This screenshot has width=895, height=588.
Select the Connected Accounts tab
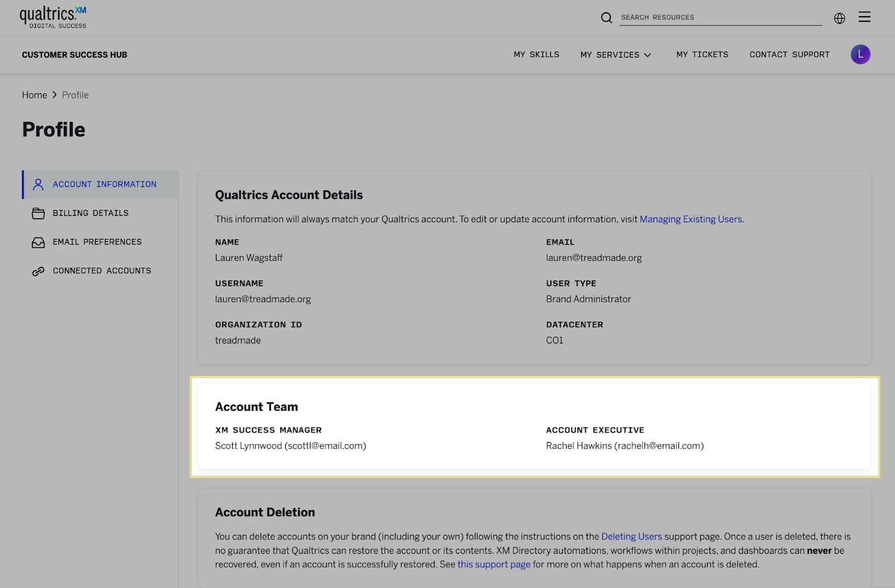pos(101,271)
